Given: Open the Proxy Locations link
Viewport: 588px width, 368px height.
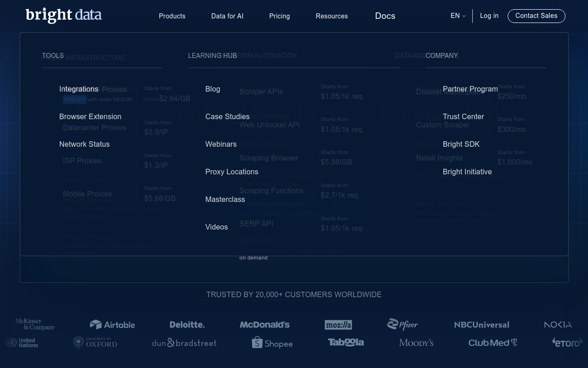Looking at the screenshot, I should pyautogui.click(x=232, y=172).
